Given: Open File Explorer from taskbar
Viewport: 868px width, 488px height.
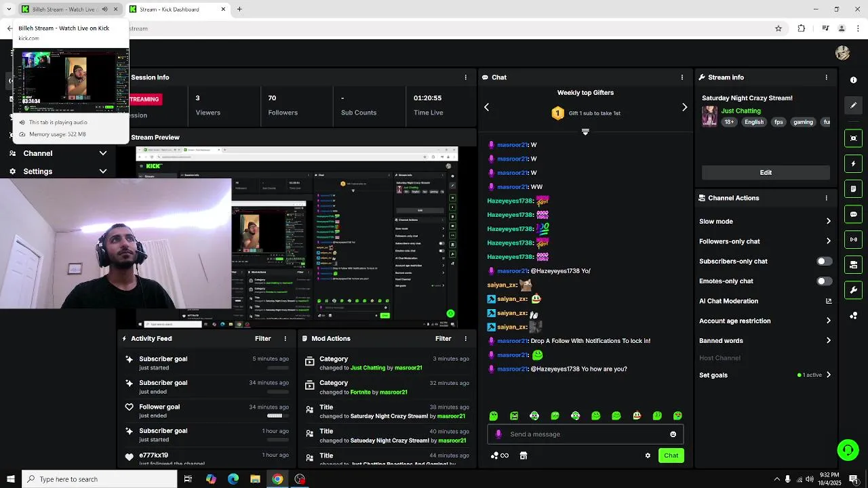Looking at the screenshot, I should pyautogui.click(x=255, y=479).
